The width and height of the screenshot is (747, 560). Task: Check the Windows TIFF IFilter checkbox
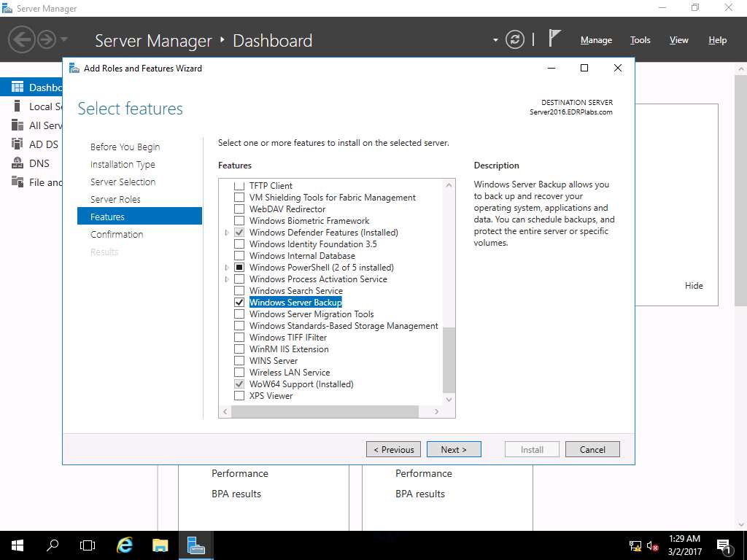(239, 337)
